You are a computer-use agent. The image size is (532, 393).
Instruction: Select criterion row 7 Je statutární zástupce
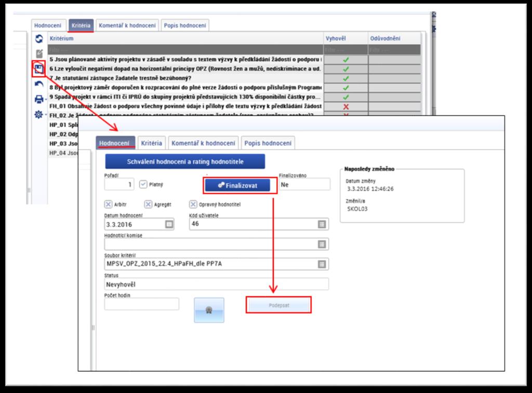[x=185, y=78]
